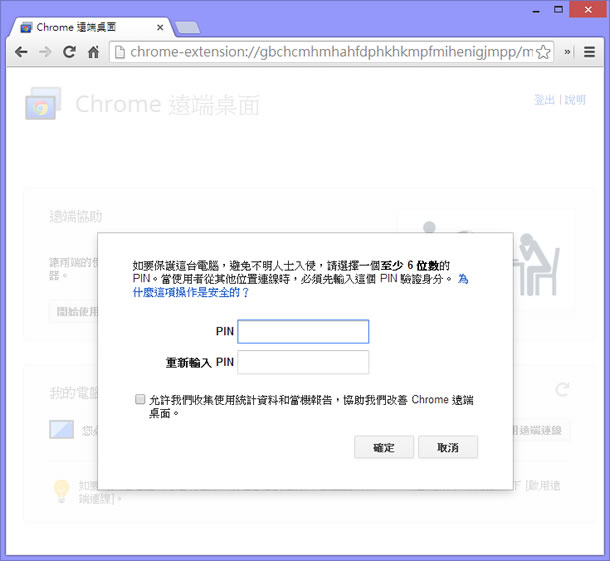Bookmark this page with the star icon

click(543, 52)
